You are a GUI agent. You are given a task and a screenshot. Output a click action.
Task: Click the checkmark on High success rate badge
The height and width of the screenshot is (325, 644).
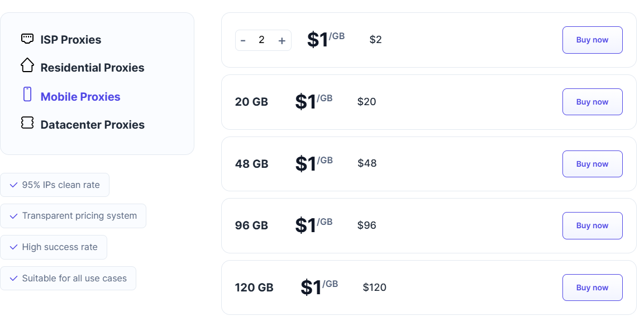[x=14, y=247]
